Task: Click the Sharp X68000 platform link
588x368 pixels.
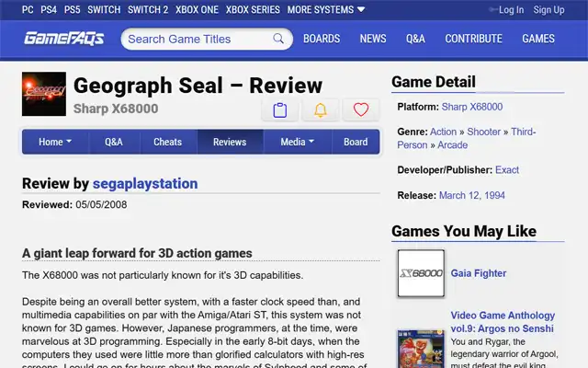Action: click(x=471, y=107)
